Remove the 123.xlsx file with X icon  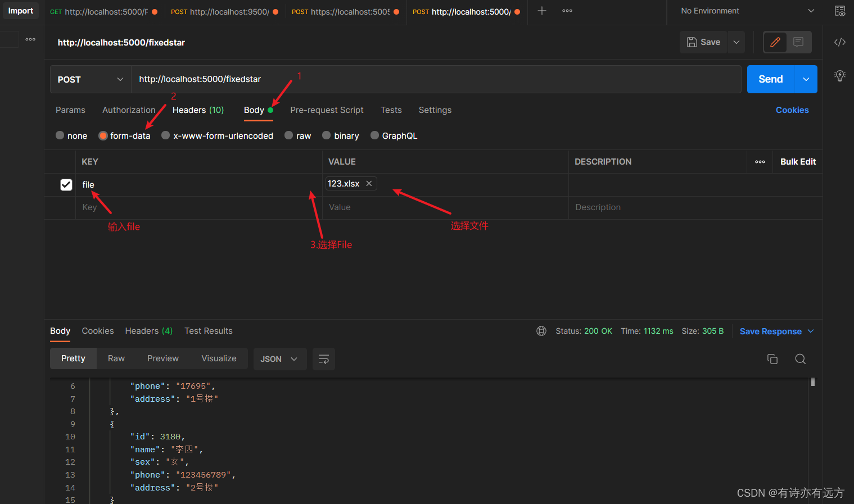click(x=369, y=184)
